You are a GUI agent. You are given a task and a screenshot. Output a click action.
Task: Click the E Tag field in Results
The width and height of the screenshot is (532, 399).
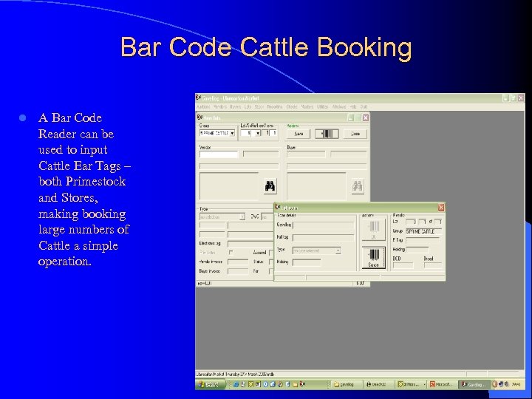(423, 241)
